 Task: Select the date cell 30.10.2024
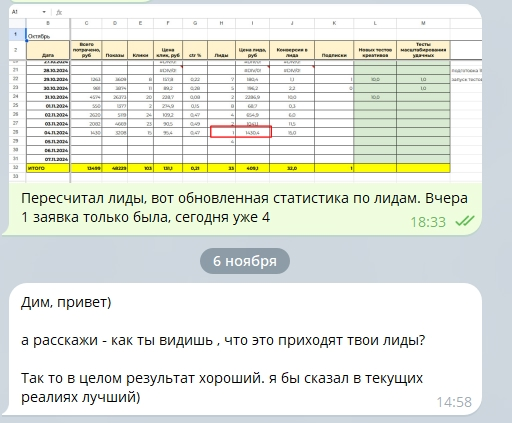(x=48, y=88)
